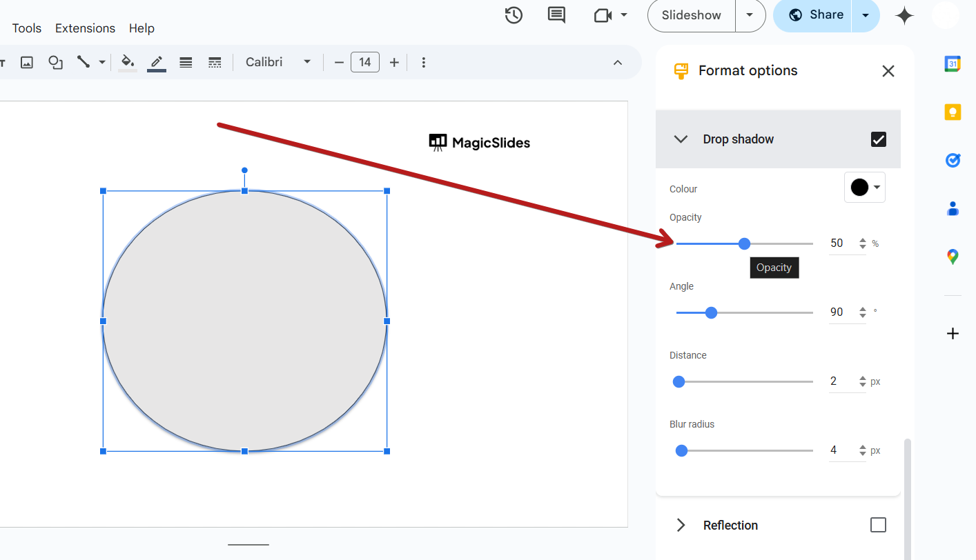
Task: Open the shadow colour swatch picker
Action: [864, 188]
